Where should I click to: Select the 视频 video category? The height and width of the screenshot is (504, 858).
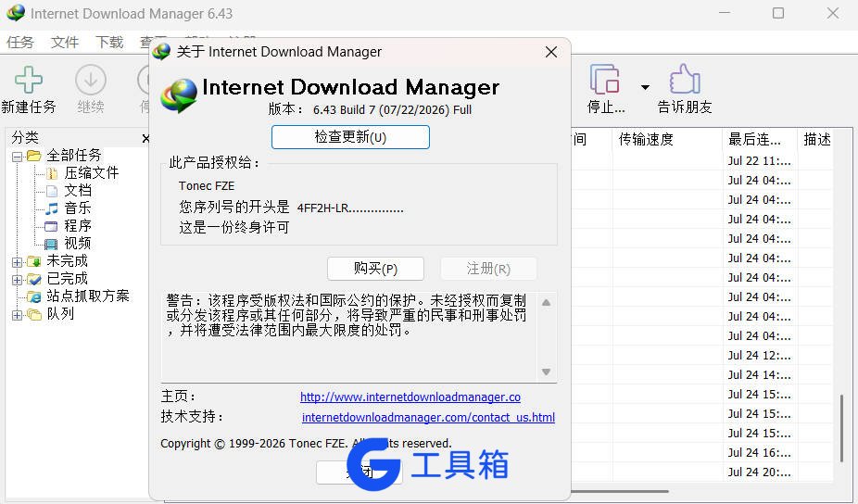pos(77,243)
